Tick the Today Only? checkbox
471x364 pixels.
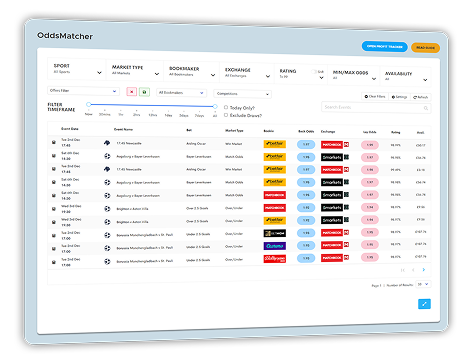[x=226, y=107]
